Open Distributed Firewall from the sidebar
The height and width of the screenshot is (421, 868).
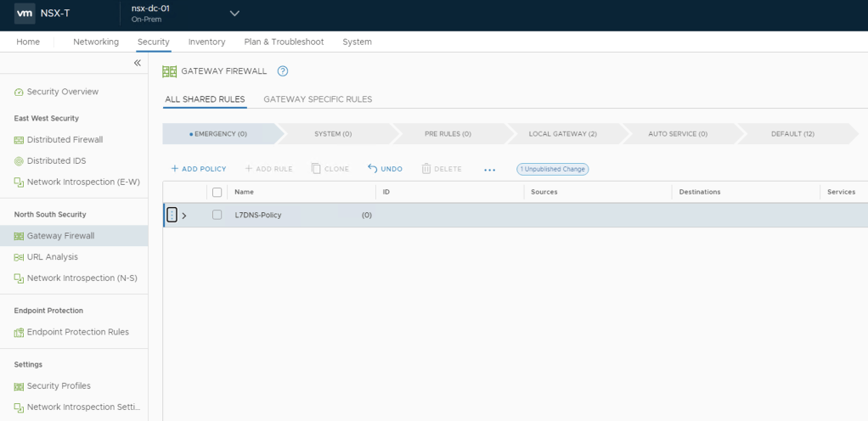click(x=65, y=140)
